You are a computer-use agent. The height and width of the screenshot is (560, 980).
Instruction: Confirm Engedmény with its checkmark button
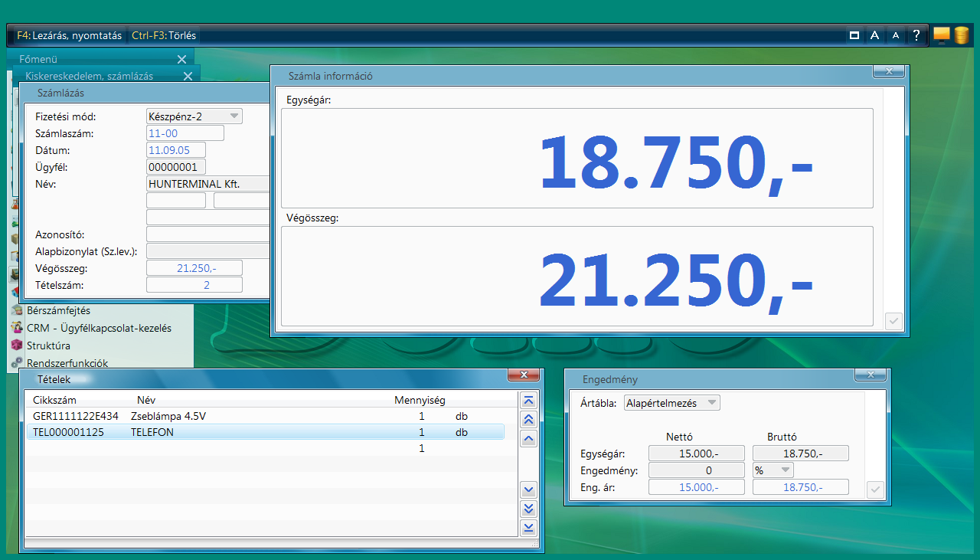pyautogui.click(x=875, y=490)
